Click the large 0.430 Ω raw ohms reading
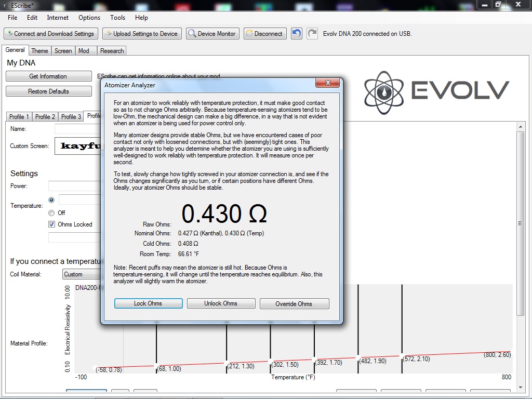The width and height of the screenshot is (532, 399). tap(224, 214)
